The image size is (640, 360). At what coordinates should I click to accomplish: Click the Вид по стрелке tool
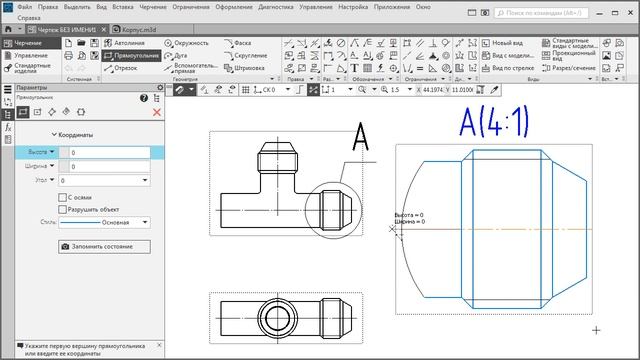point(508,68)
